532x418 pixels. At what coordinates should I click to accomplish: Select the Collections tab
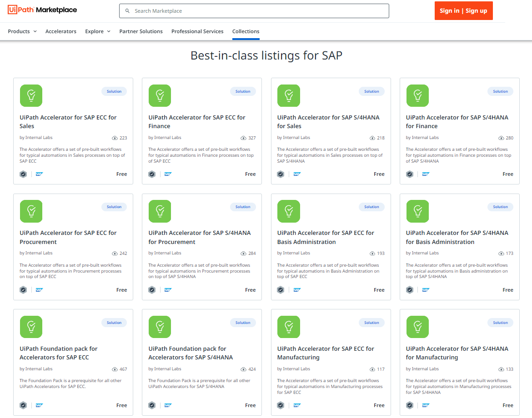coord(246,31)
